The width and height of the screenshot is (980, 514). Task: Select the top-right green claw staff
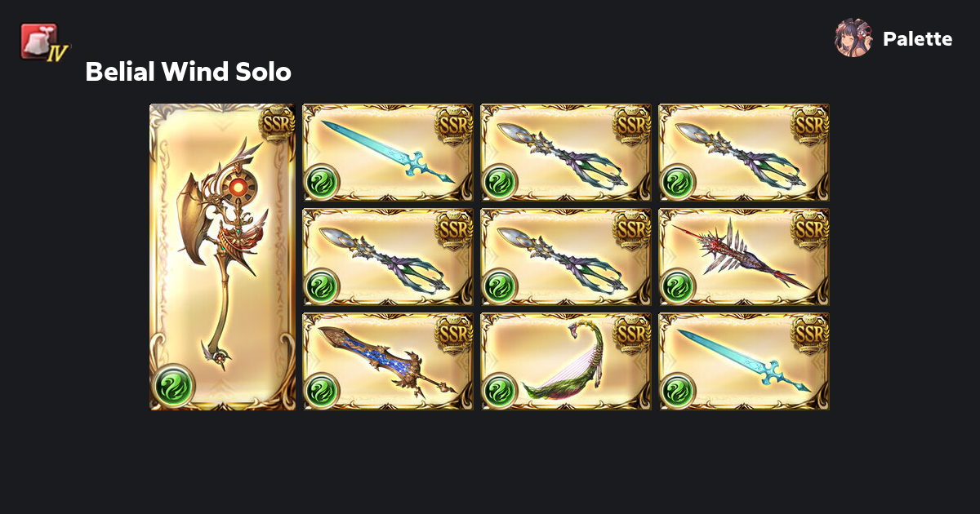[744, 153]
